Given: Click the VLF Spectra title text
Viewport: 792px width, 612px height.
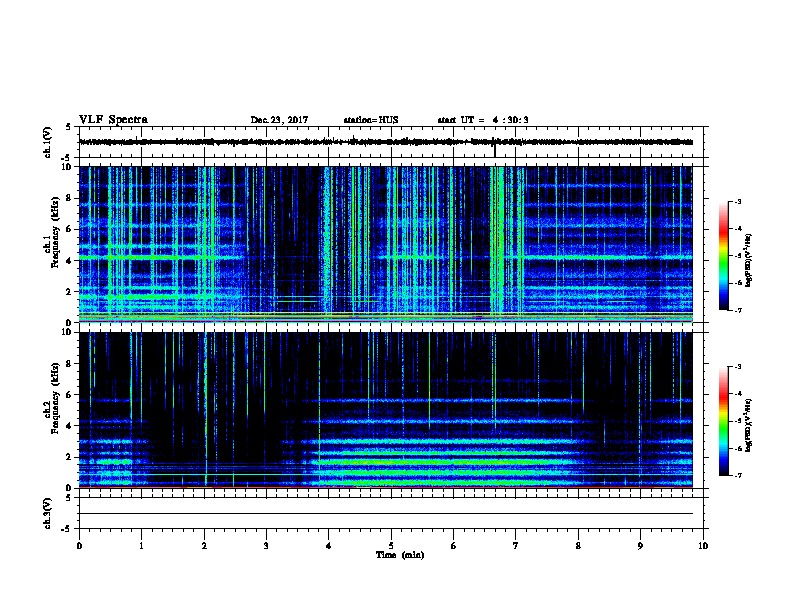Looking at the screenshot, I should pyautogui.click(x=113, y=120).
